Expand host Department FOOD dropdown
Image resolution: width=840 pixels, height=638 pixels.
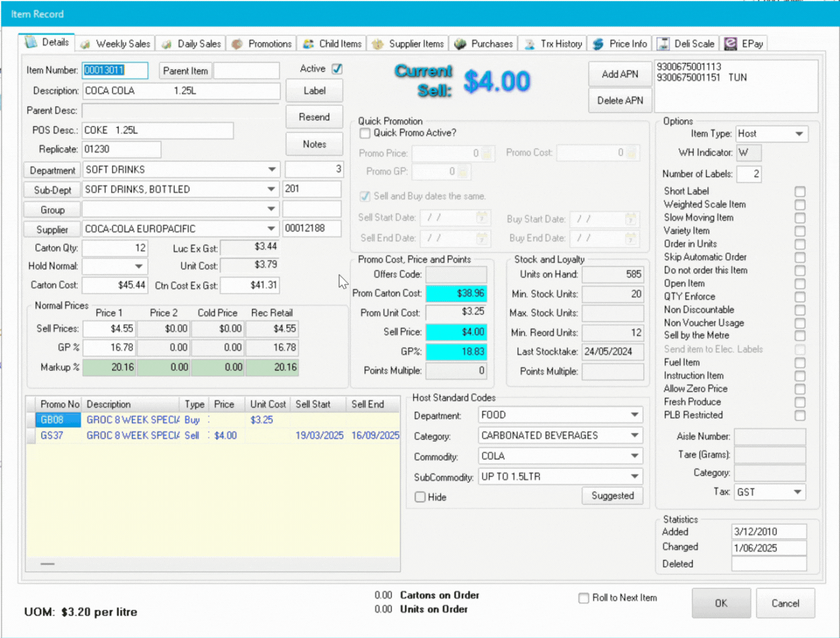[634, 415]
